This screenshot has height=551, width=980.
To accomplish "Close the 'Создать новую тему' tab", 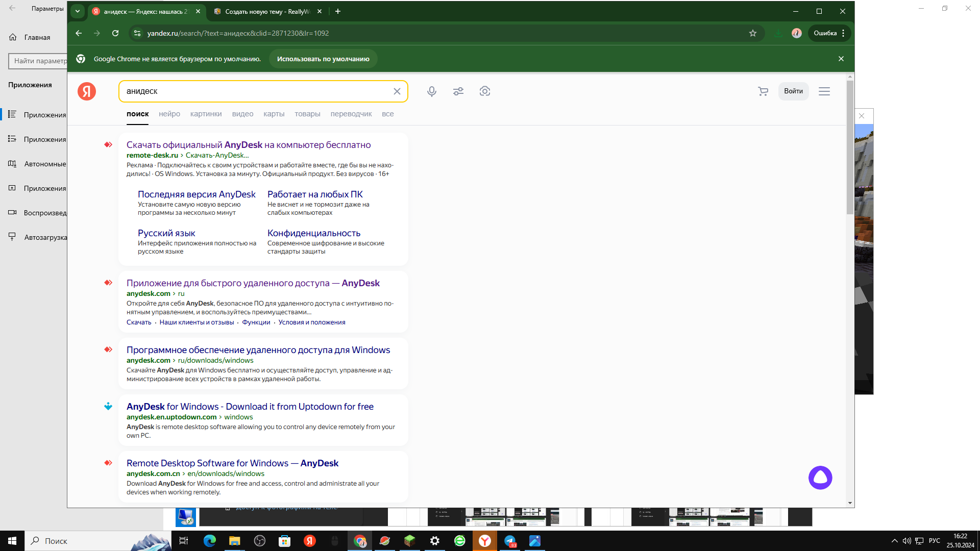I will 320,11.
